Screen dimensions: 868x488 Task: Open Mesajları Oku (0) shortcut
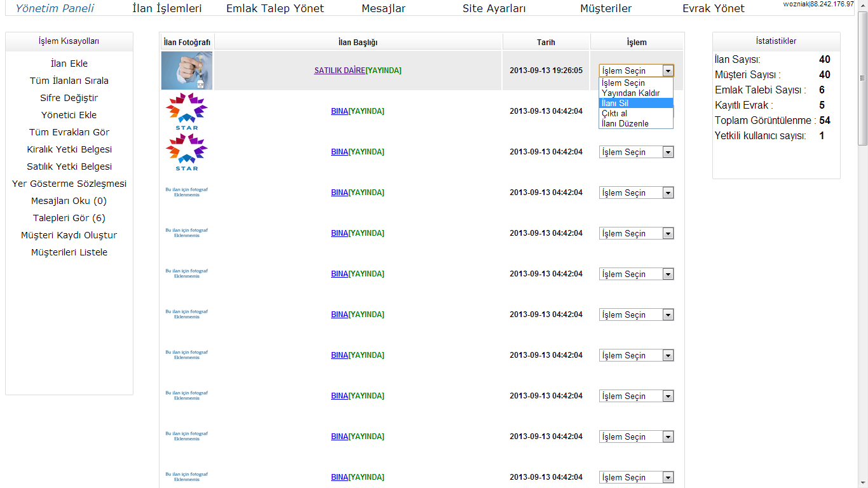coord(69,201)
